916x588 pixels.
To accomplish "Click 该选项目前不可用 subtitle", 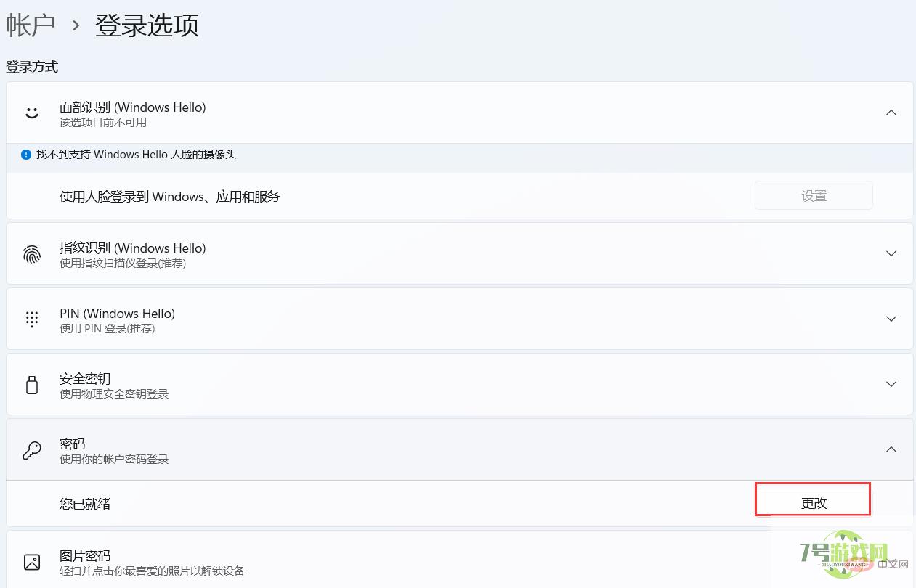I will click(x=103, y=123).
